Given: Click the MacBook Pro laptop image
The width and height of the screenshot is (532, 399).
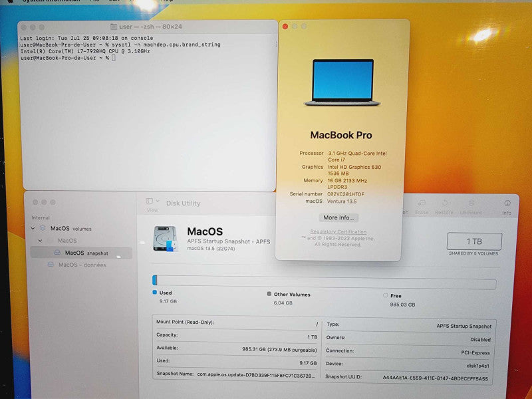Looking at the screenshot, I should [x=342, y=82].
